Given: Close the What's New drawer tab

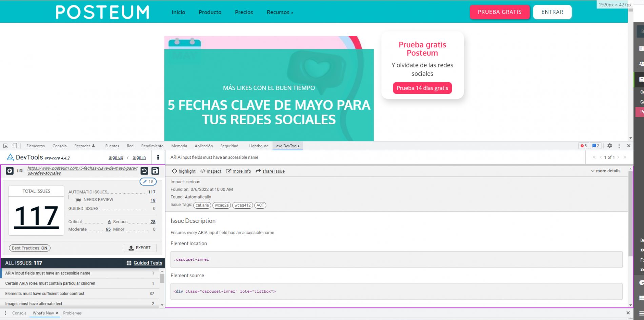Looking at the screenshot, I should click(x=57, y=313).
